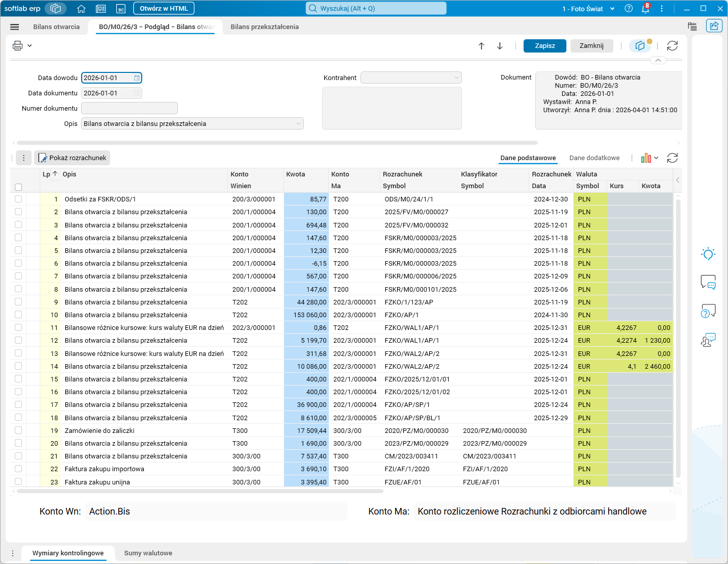Image resolution: width=728 pixels, height=564 pixels.
Task: Move to next record with down arrow
Action: [500, 46]
